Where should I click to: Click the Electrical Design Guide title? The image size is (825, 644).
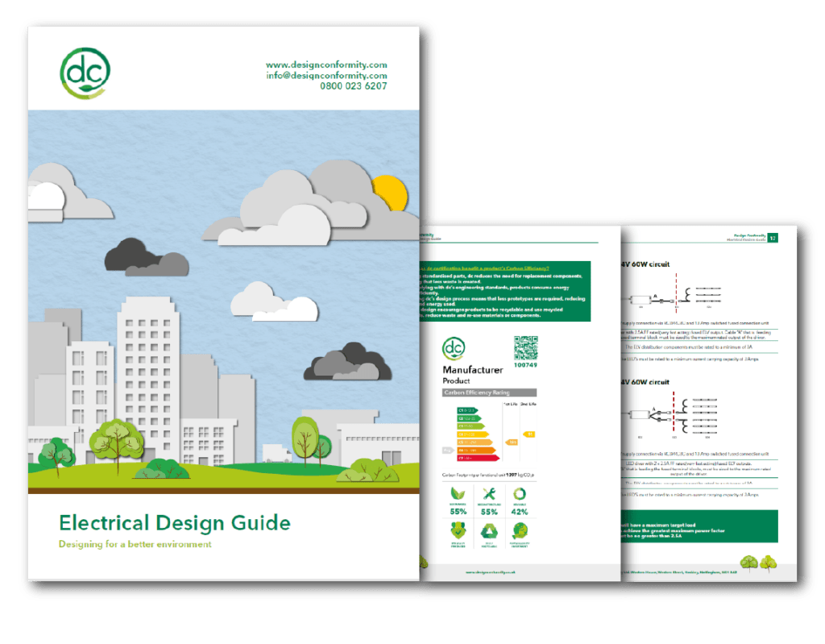(174, 522)
